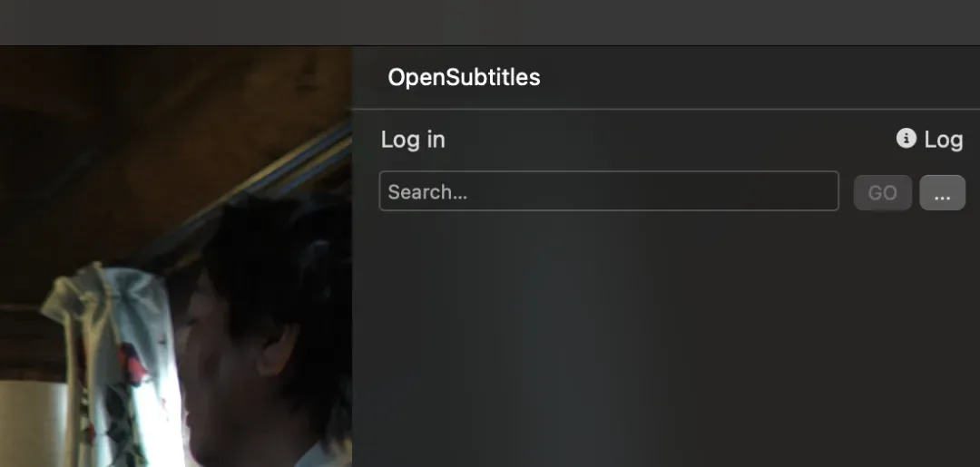Click the window title bar at top
980x467 pixels.
coord(490,23)
